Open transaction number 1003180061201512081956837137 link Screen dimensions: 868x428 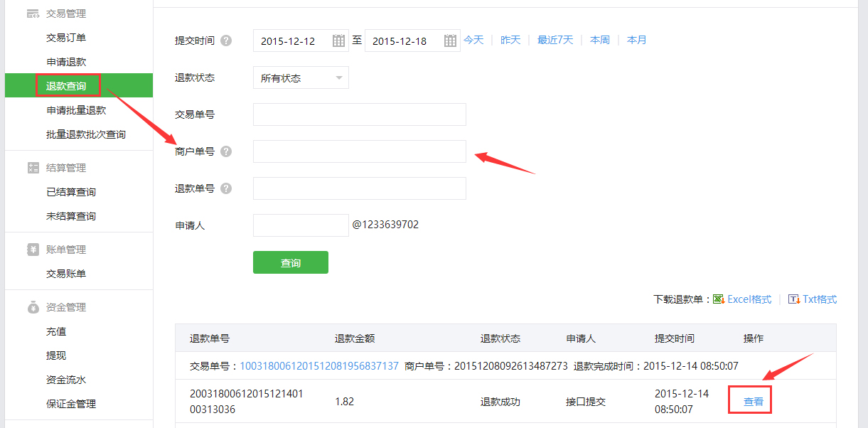pyautogui.click(x=319, y=366)
